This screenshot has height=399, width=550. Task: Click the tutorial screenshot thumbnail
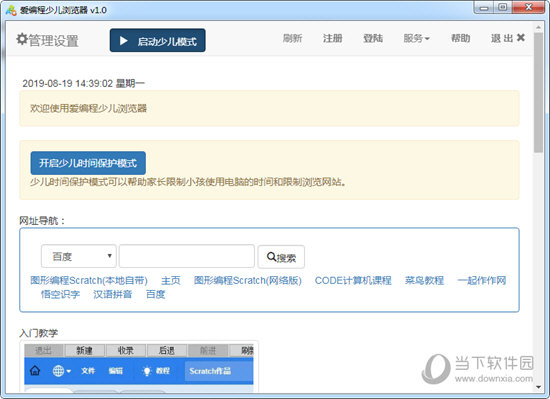[x=139, y=367]
